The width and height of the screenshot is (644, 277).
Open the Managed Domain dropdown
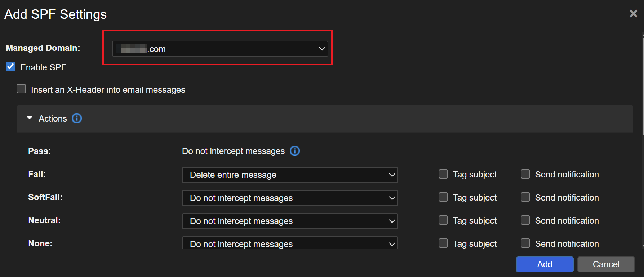pos(220,49)
